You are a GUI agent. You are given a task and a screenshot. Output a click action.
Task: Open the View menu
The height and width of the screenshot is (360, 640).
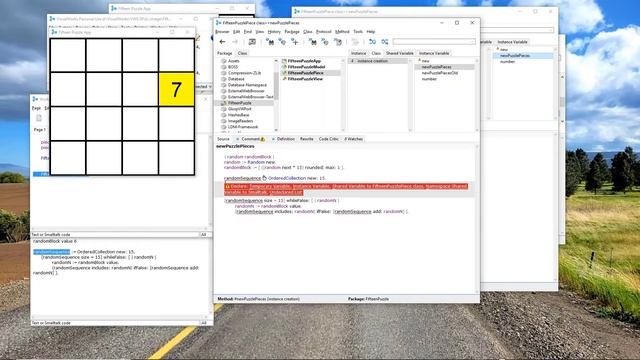[x=260, y=31]
